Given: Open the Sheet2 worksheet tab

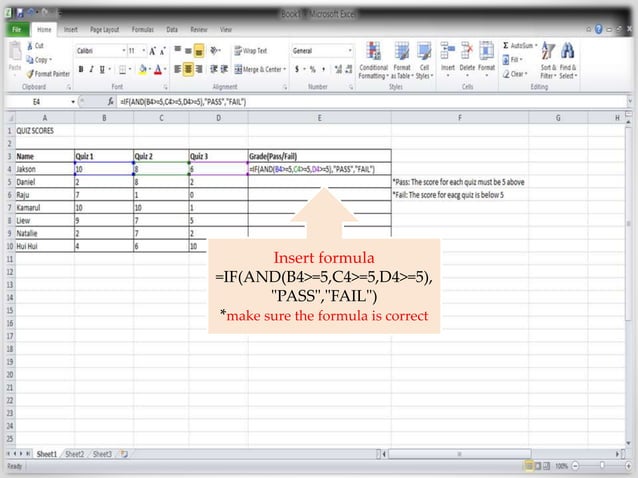Looking at the screenshot, I should pyautogui.click(x=74, y=454).
